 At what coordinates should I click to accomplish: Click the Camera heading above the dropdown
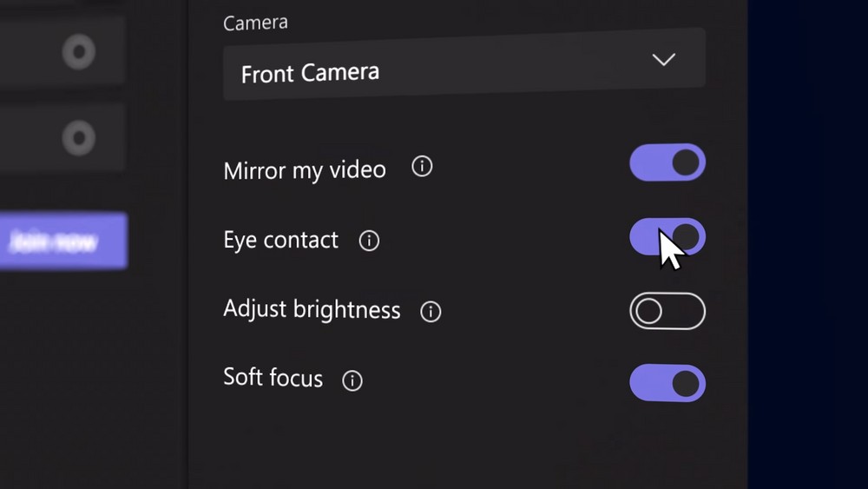point(255,23)
